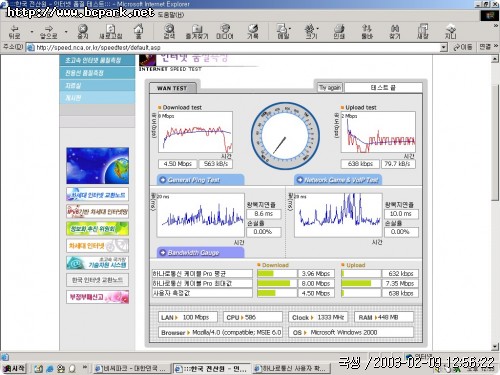This screenshot has height=375, width=500.
Task: Click the 8.6 ms ping latency value
Action: [x=263, y=214]
